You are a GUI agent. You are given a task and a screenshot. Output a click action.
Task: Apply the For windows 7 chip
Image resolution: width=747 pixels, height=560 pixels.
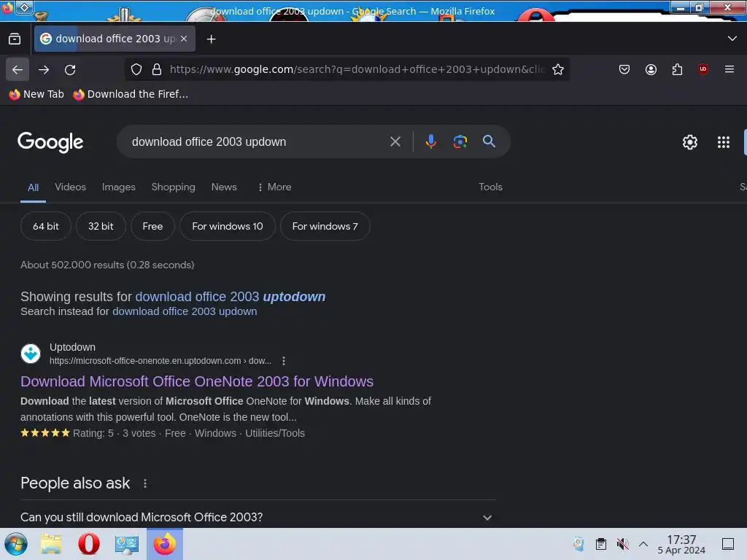coord(325,226)
